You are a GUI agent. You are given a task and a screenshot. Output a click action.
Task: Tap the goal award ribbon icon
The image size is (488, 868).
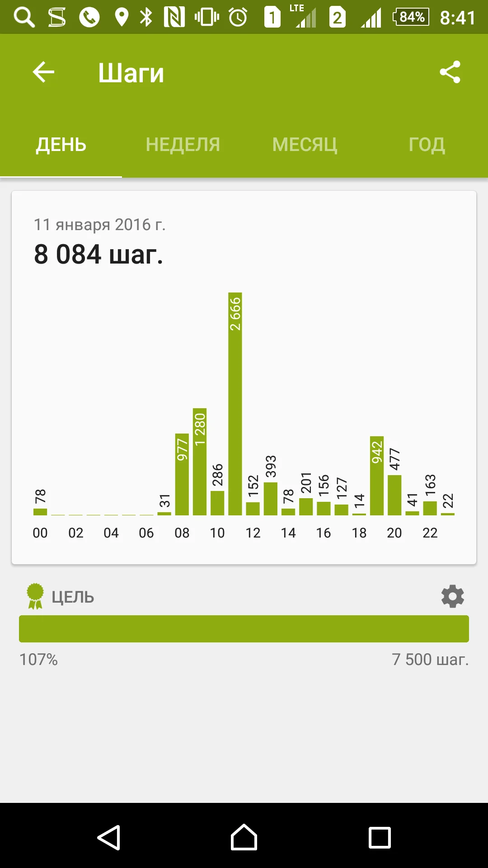pyautogui.click(x=35, y=596)
